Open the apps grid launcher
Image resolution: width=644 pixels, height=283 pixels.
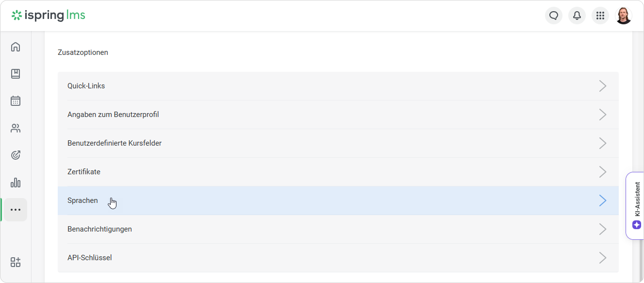(600, 16)
